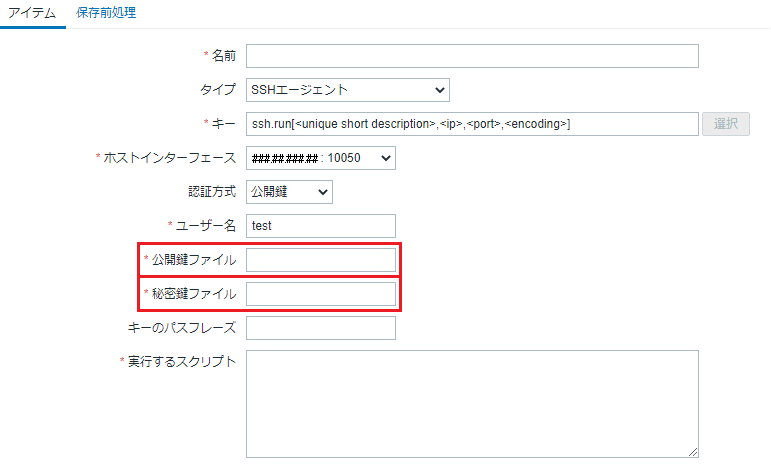Image resolution: width=771 pixels, height=469 pixels.
Task: Open the タイプ SSHエージェント dropdown
Action: pos(348,90)
